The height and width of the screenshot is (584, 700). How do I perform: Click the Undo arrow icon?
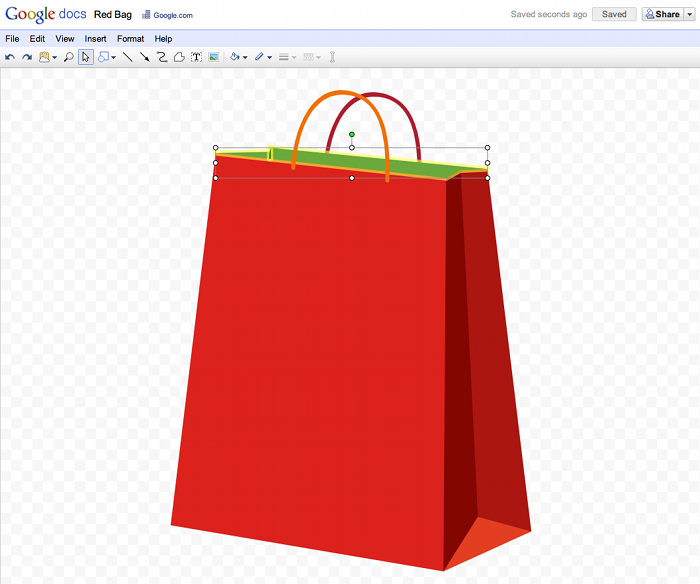point(10,57)
